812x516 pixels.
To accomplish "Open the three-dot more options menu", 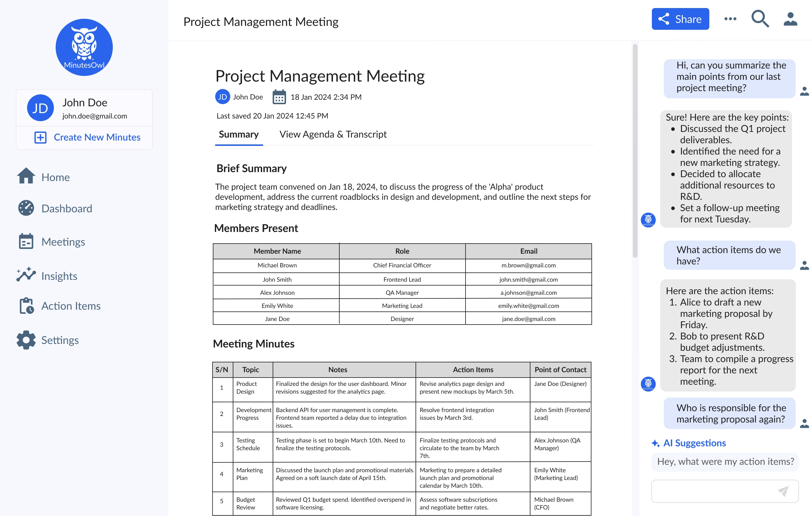I will point(730,19).
